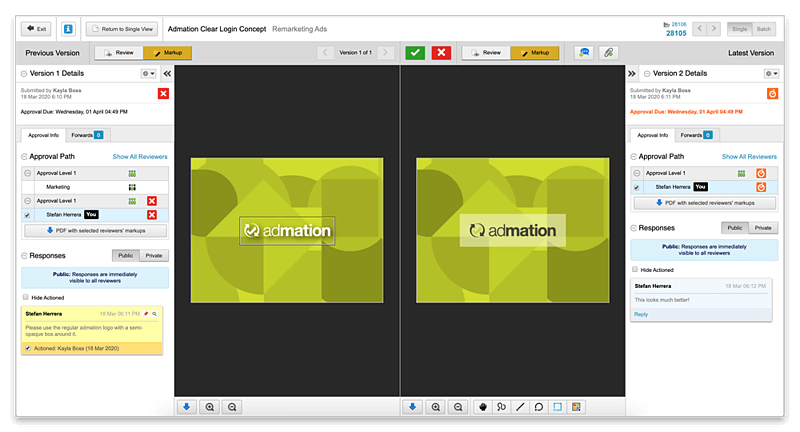Image resolution: width=800 pixels, height=432 pixels.
Task: Open right Forwards tab
Action: pyautogui.click(x=696, y=135)
